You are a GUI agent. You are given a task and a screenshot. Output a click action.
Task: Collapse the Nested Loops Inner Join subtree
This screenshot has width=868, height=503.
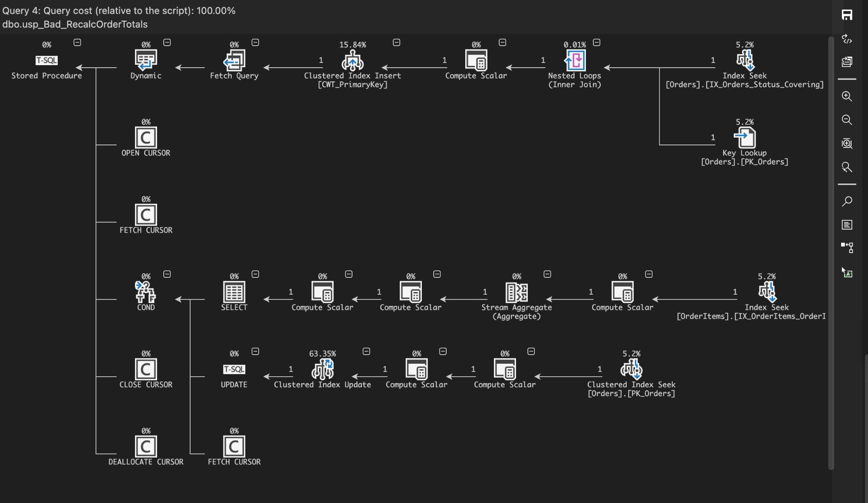pos(597,43)
